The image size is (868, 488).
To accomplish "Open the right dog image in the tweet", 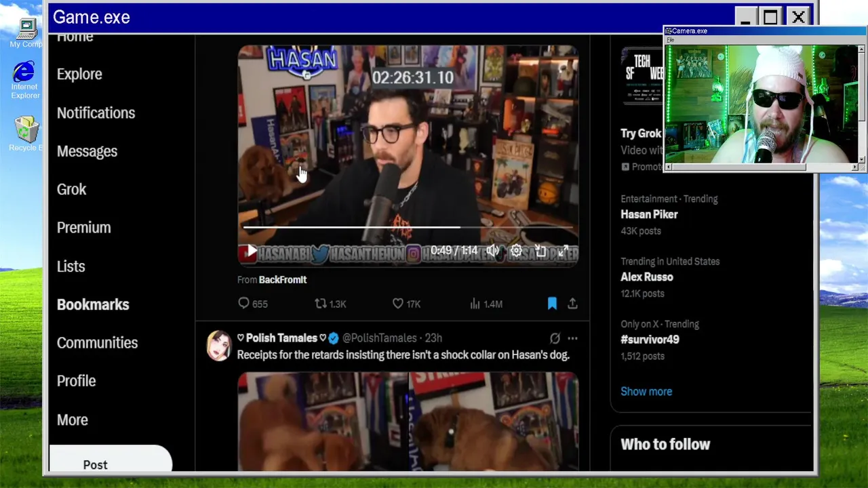I will [494, 422].
